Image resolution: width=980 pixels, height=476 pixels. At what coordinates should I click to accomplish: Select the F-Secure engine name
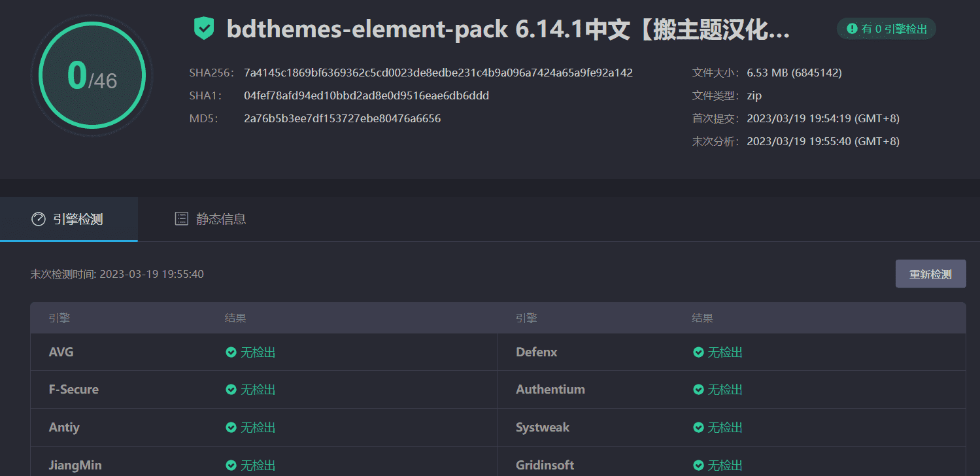(x=74, y=390)
